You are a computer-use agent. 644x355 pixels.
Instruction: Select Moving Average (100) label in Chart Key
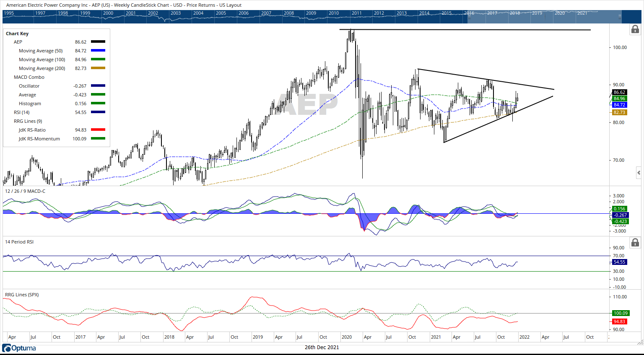click(42, 60)
